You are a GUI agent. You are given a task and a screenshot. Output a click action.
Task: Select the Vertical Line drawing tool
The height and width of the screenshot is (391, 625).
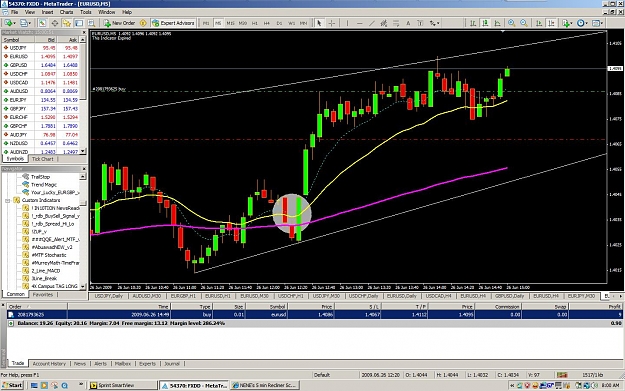point(347,23)
